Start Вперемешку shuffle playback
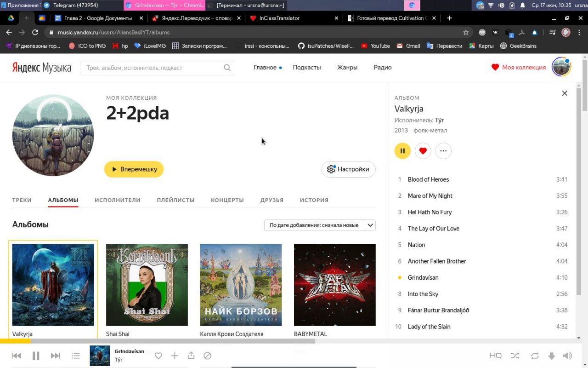Screen dimensions: 588x368 [134, 169]
